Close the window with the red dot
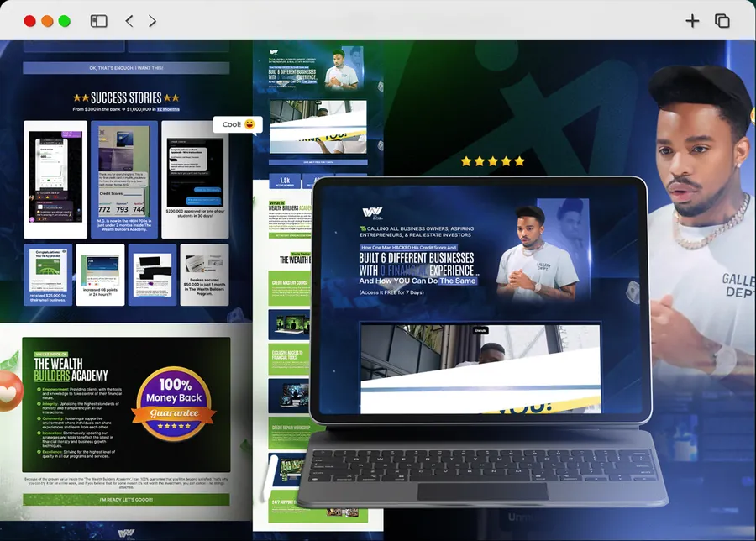Viewport: 756px width, 541px height. coord(30,21)
